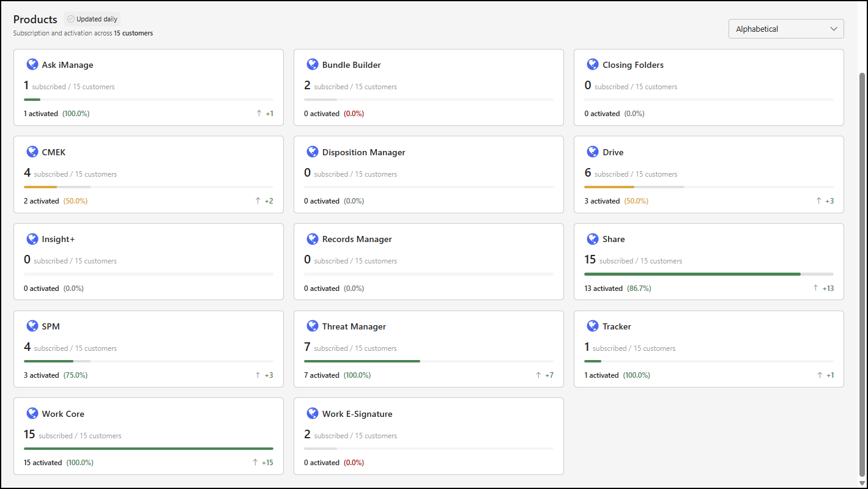This screenshot has width=868, height=489.
Task: Click the +7 change value on Threat Manager
Action: (x=549, y=375)
